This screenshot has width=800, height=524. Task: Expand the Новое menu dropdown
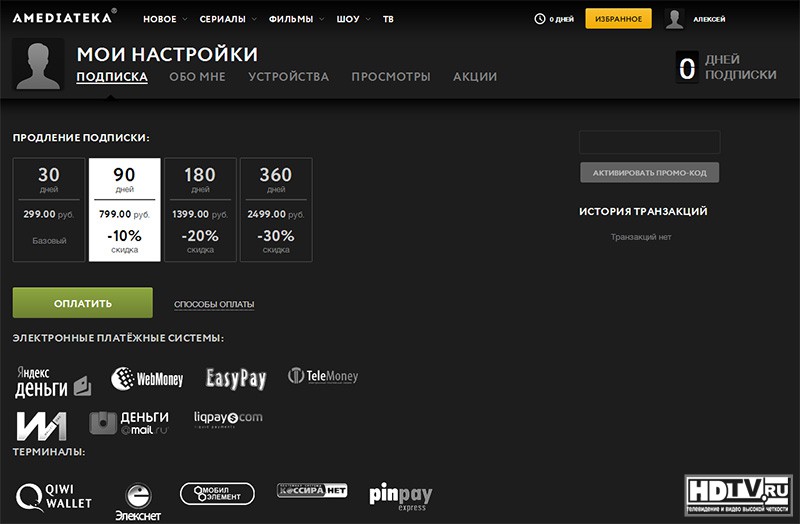pyautogui.click(x=165, y=19)
